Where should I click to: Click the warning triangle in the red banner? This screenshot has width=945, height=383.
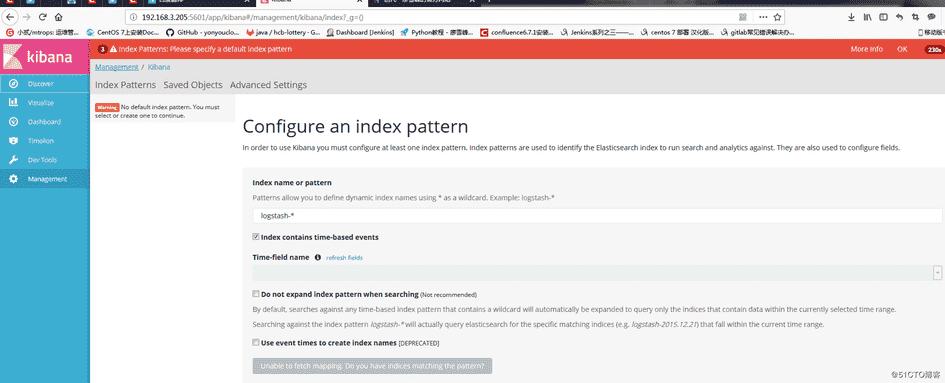[113, 49]
